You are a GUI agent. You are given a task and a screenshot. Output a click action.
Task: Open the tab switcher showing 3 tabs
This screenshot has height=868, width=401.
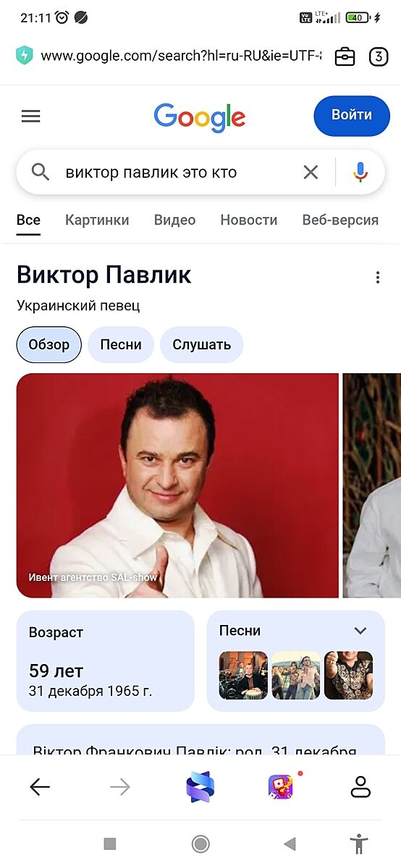379,56
